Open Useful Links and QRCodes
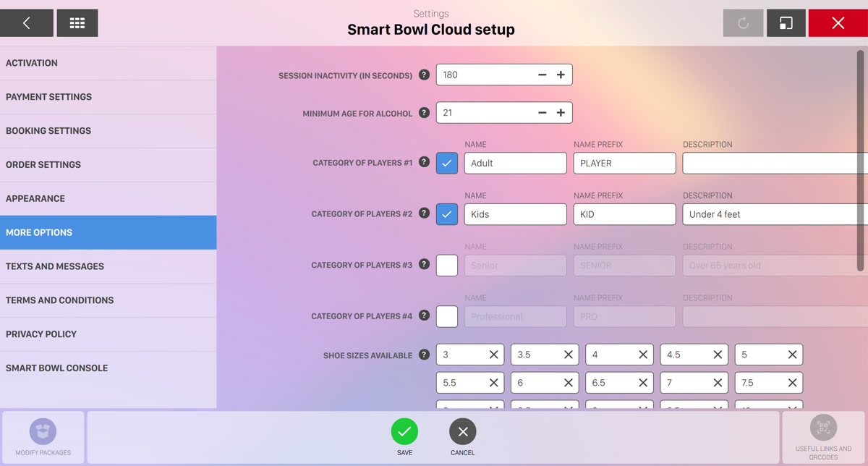Viewport: 868px width, 466px height. [823, 428]
